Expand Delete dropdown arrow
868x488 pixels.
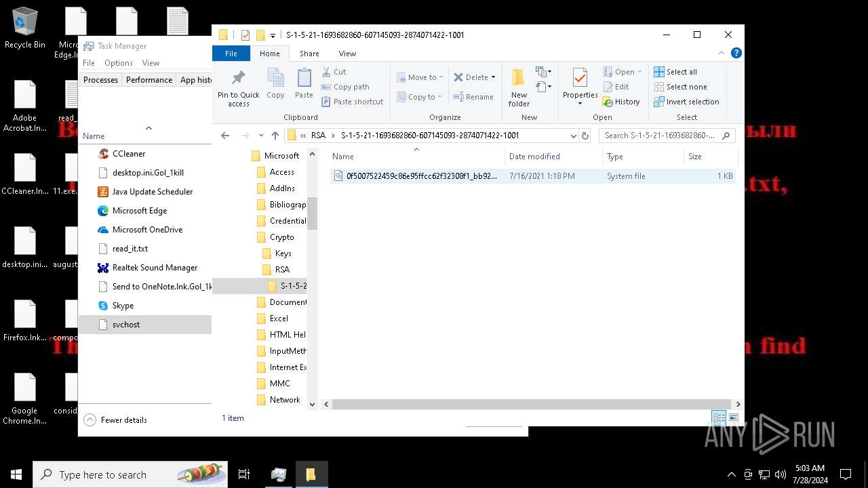click(x=493, y=77)
